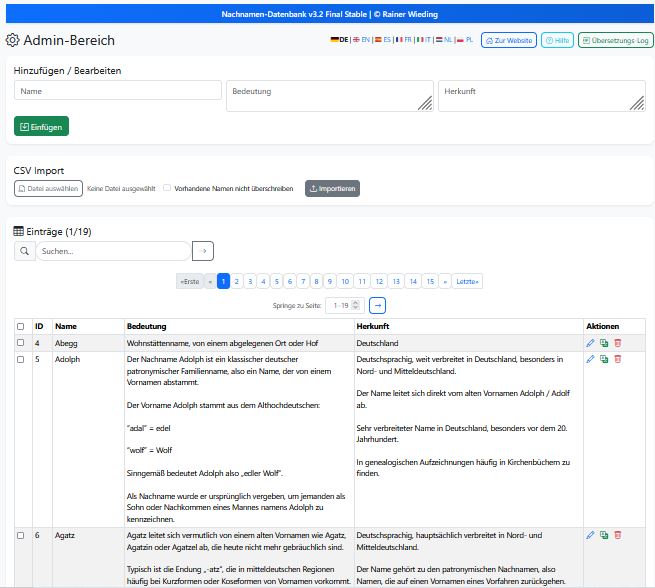Edit the Adolph entry with pencil icon

coord(590,359)
